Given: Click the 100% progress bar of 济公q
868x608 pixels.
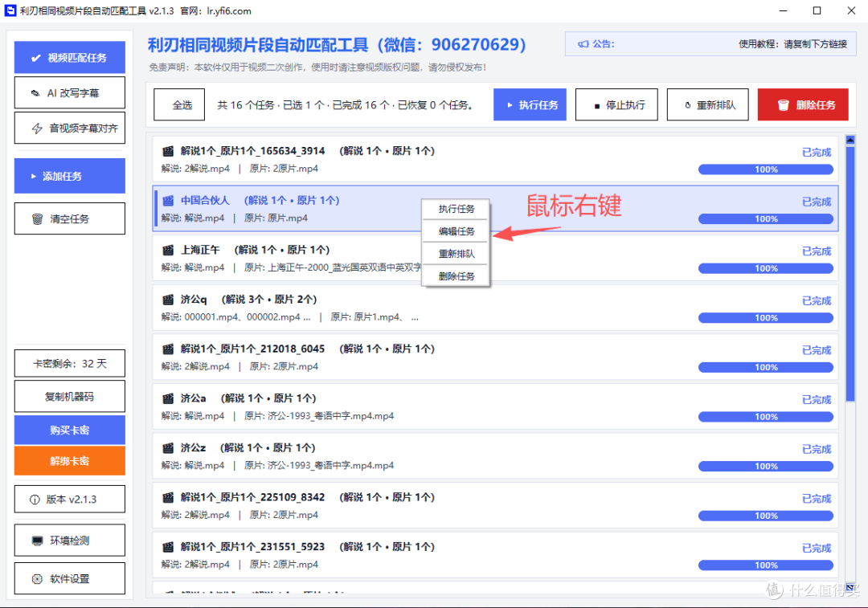Looking at the screenshot, I should 766,318.
